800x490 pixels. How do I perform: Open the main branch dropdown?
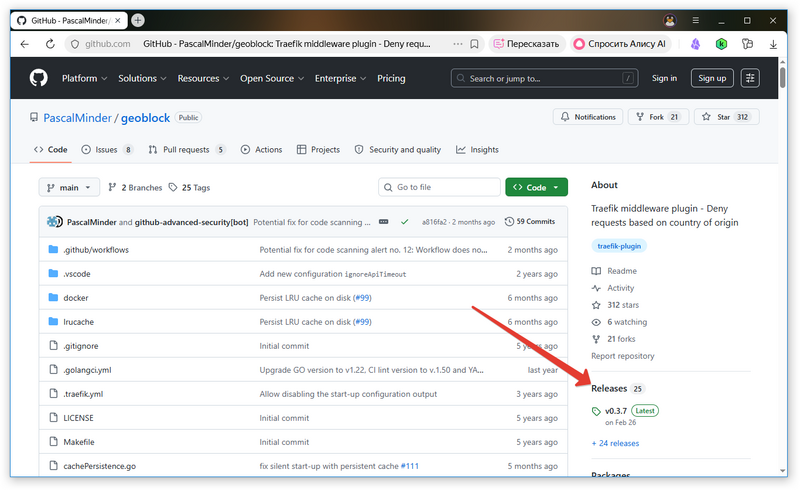[69, 187]
